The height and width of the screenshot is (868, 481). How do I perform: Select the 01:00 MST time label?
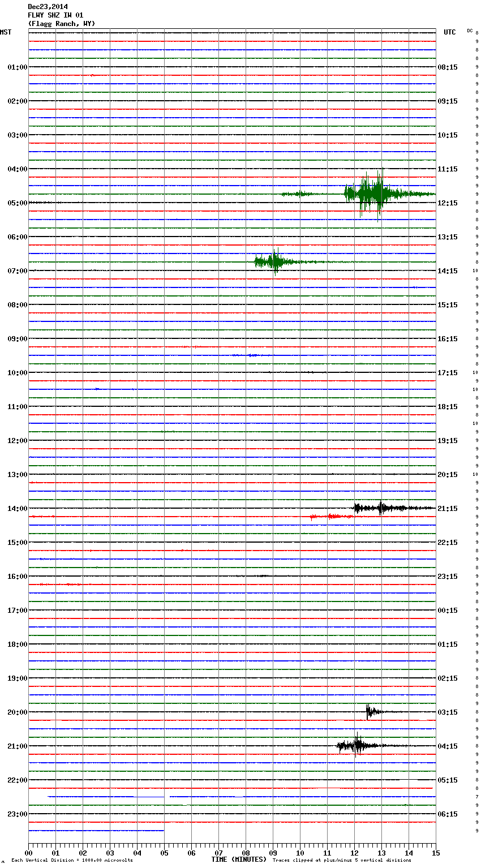point(17,67)
